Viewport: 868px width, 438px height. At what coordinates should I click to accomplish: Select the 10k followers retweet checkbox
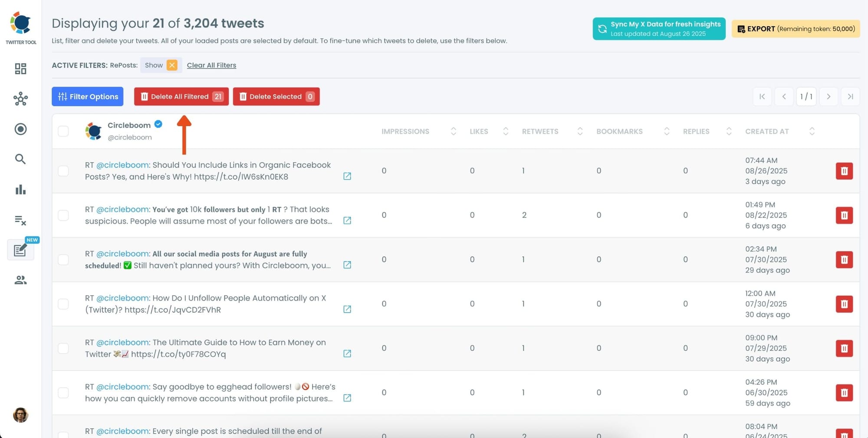(63, 215)
